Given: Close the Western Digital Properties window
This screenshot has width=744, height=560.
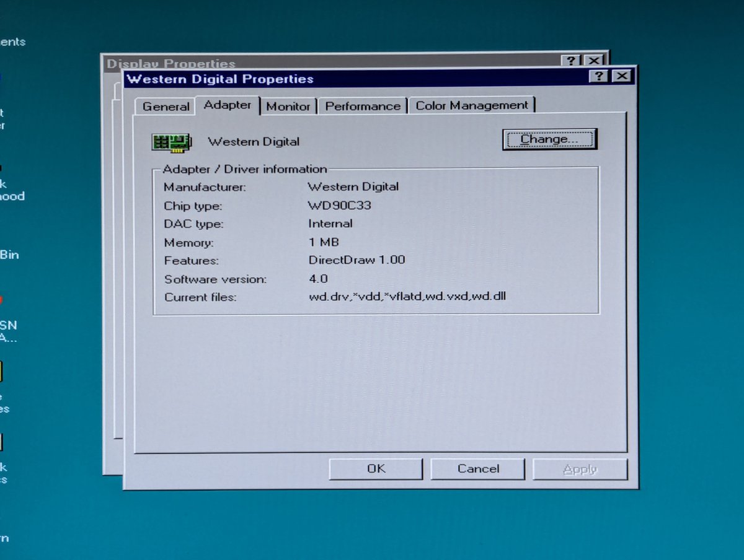Looking at the screenshot, I should [x=622, y=76].
